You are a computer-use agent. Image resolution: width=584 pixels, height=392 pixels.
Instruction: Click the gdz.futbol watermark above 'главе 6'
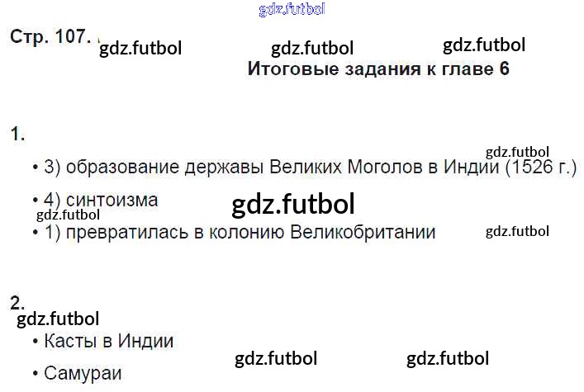tap(484, 45)
